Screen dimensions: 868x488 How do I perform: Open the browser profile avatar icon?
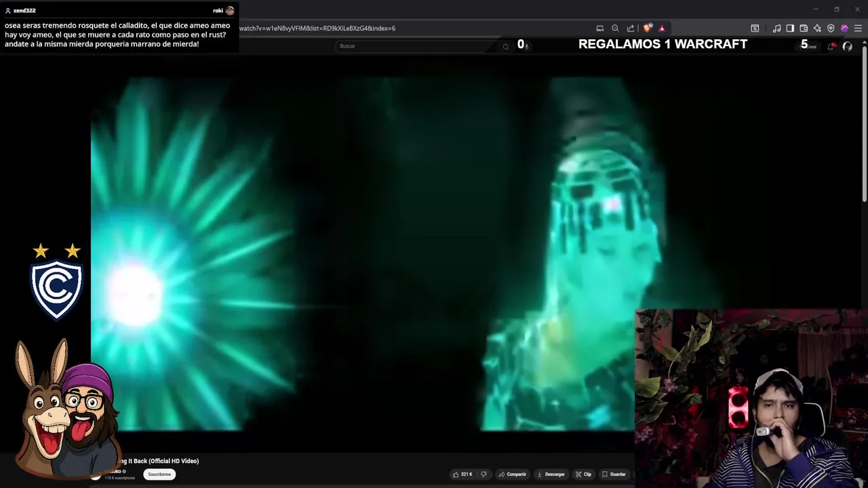844,28
